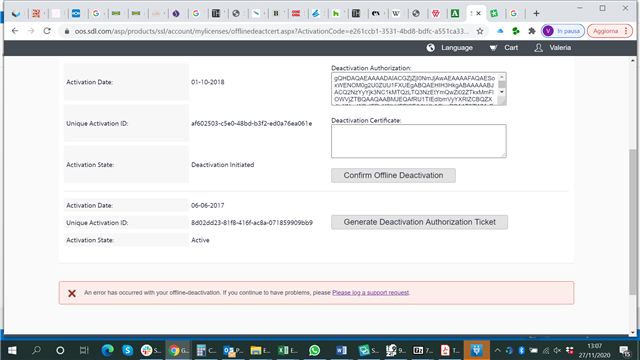Open Adobe Acrobat from the taskbar
The image size is (640, 360).
(450, 350)
